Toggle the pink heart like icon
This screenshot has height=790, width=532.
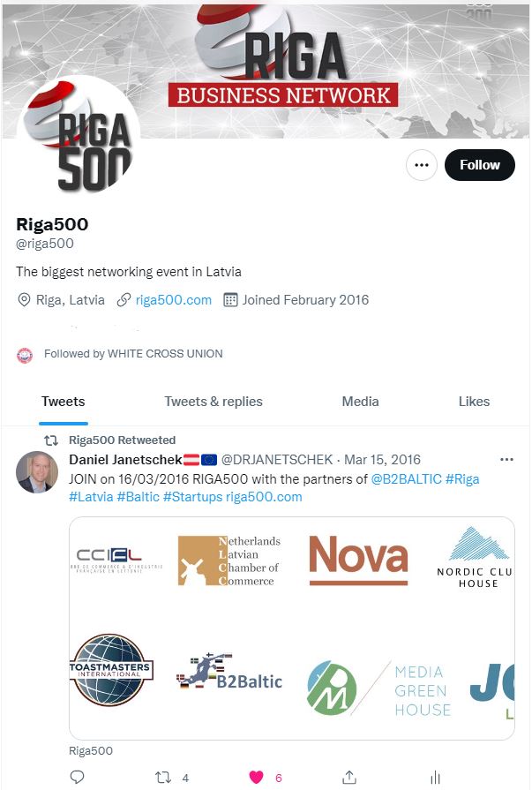pyautogui.click(x=257, y=778)
